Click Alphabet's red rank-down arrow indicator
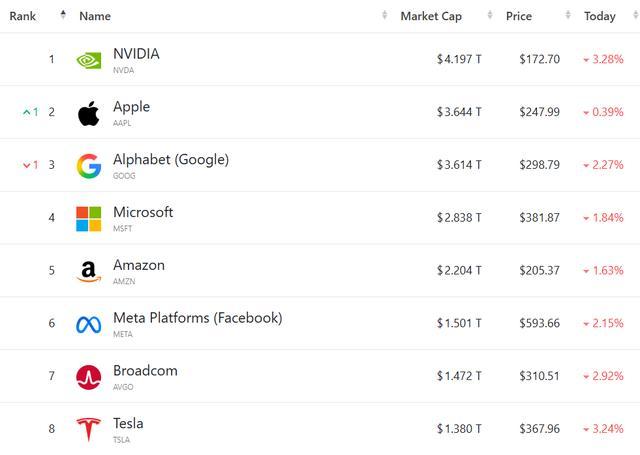This screenshot has height=455, width=640. (x=27, y=166)
